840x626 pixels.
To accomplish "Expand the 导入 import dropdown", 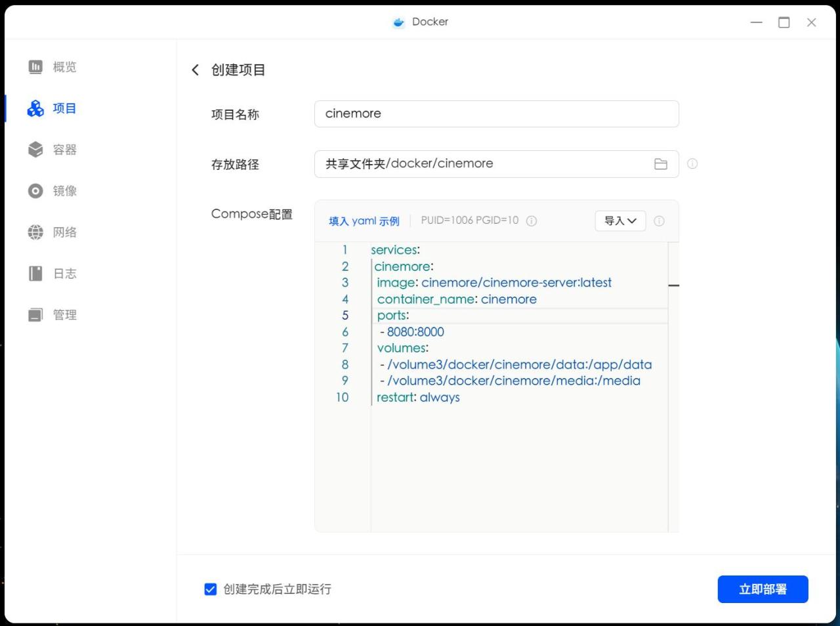I will [x=620, y=221].
